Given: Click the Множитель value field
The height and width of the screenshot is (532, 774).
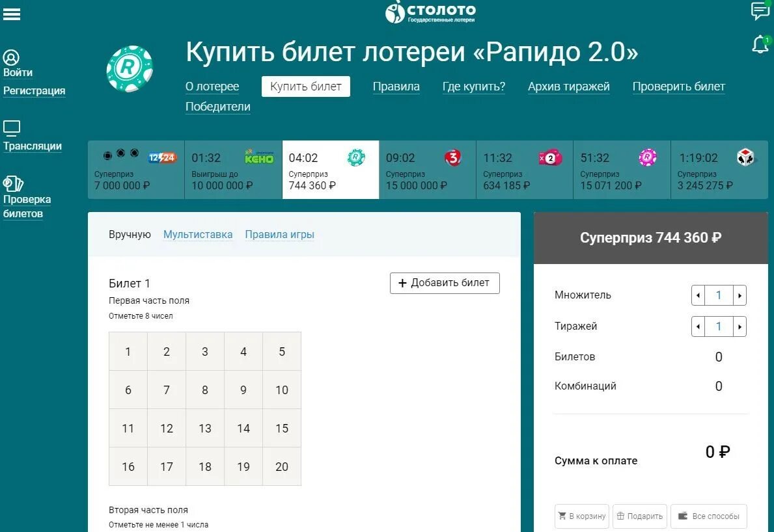Looking at the screenshot, I should pos(719,295).
